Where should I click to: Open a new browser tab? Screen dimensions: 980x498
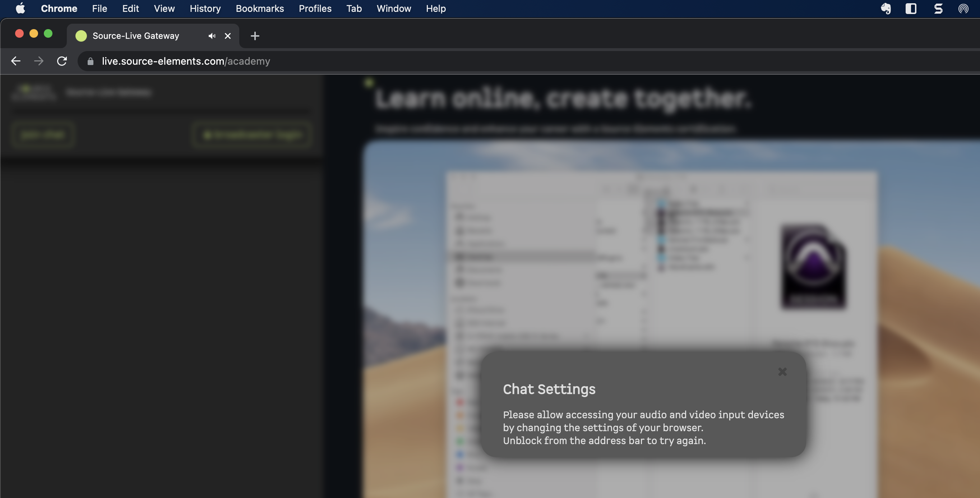pos(255,36)
